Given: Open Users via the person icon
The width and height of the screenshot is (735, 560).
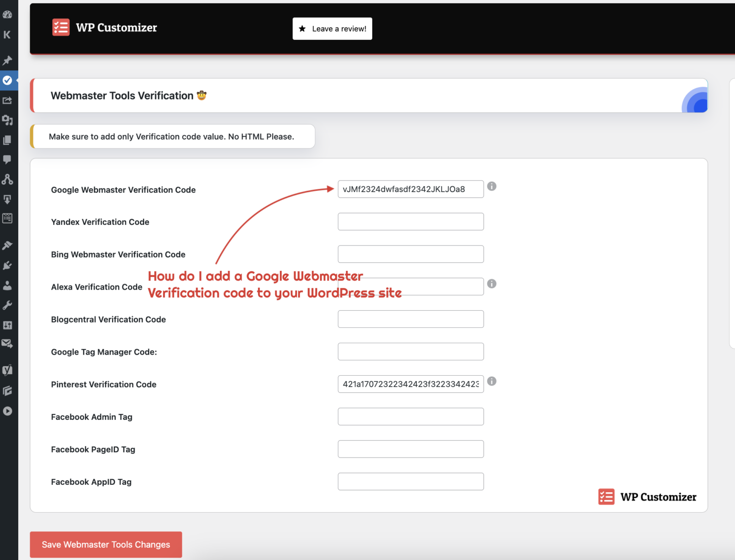Looking at the screenshot, I should [8, 286].
